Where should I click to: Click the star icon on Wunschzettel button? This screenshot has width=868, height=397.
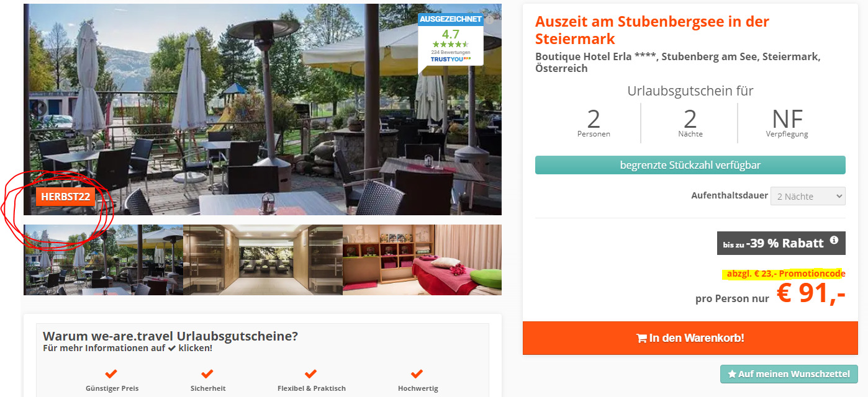[732, 374]
